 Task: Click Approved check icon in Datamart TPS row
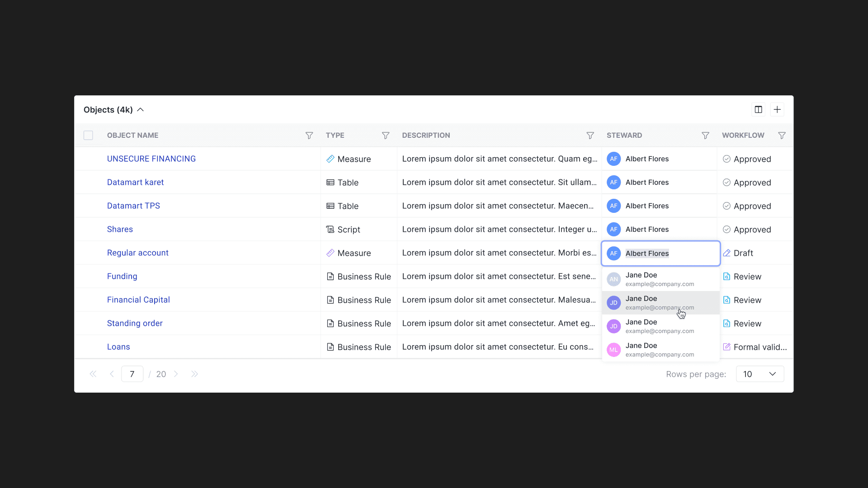pyautogui.click(x=726, y=206)
